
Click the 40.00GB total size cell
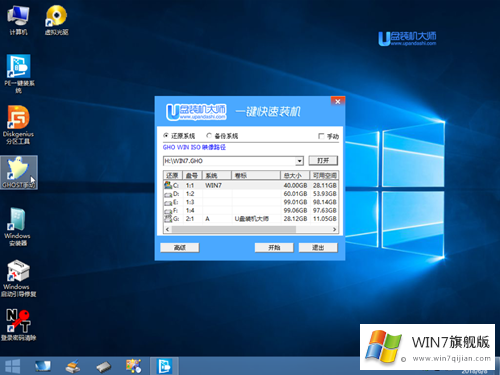(295, 185)
